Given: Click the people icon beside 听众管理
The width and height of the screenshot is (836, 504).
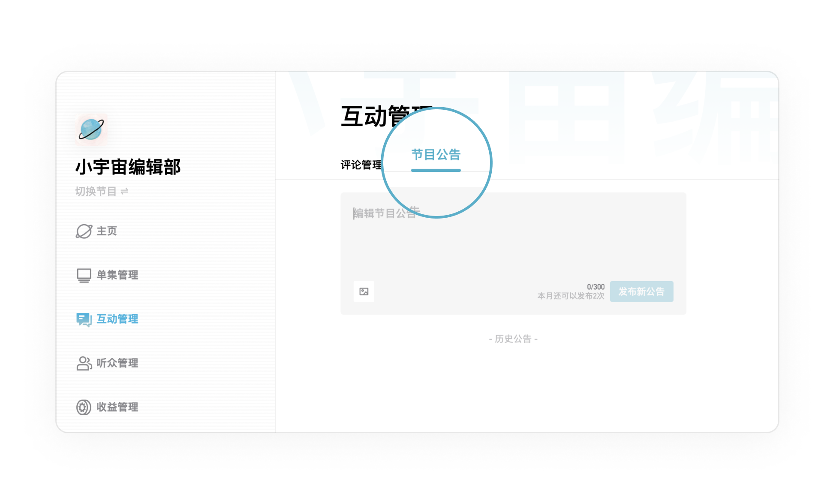Looking at the screenshot, I should coord(84,363).
